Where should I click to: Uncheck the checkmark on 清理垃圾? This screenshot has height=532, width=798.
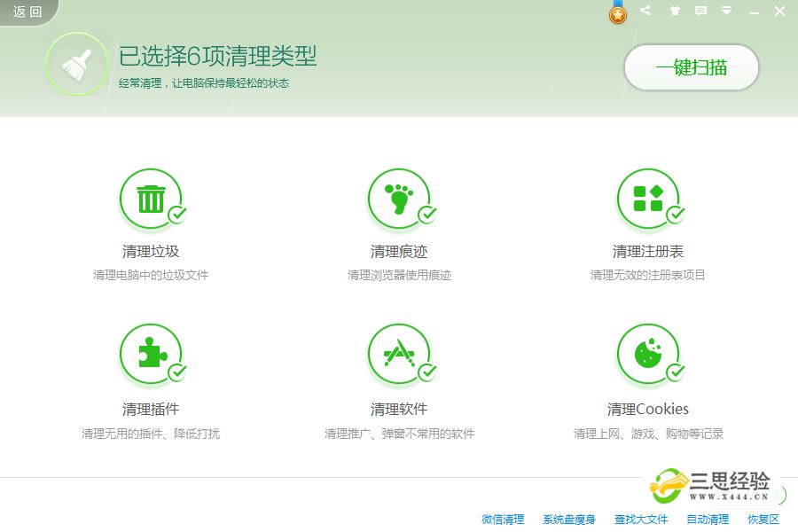tap(177, 215)
